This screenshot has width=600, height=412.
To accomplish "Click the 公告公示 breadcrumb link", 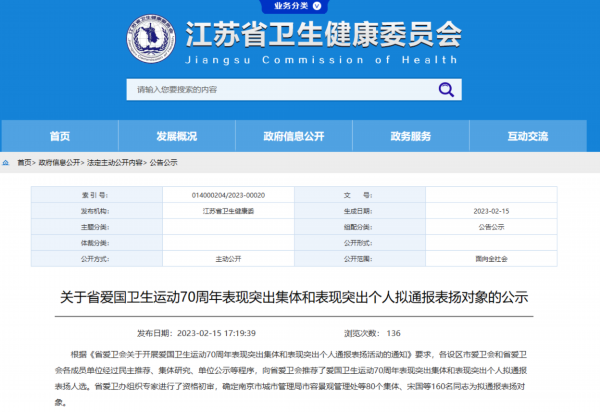I will 163,161.
